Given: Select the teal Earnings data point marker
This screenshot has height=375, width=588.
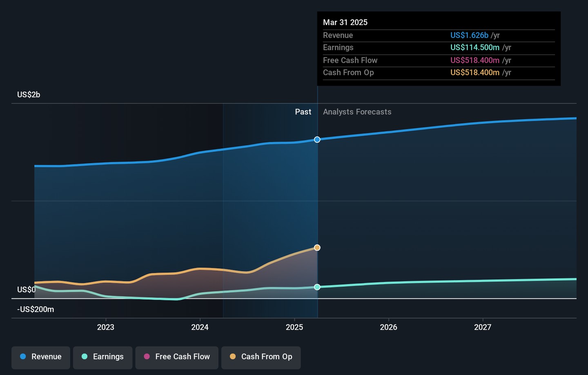Looking at the screenshot, I should 317,287.
